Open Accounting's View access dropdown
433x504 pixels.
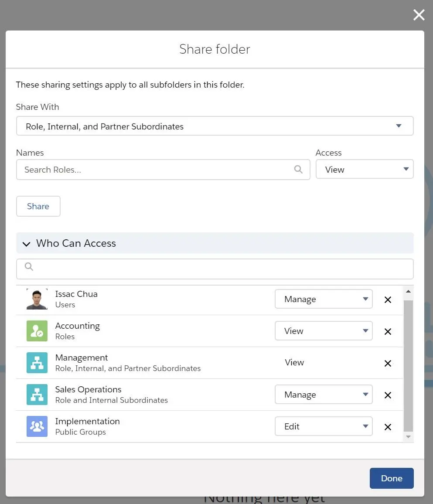tap(324, 331)
